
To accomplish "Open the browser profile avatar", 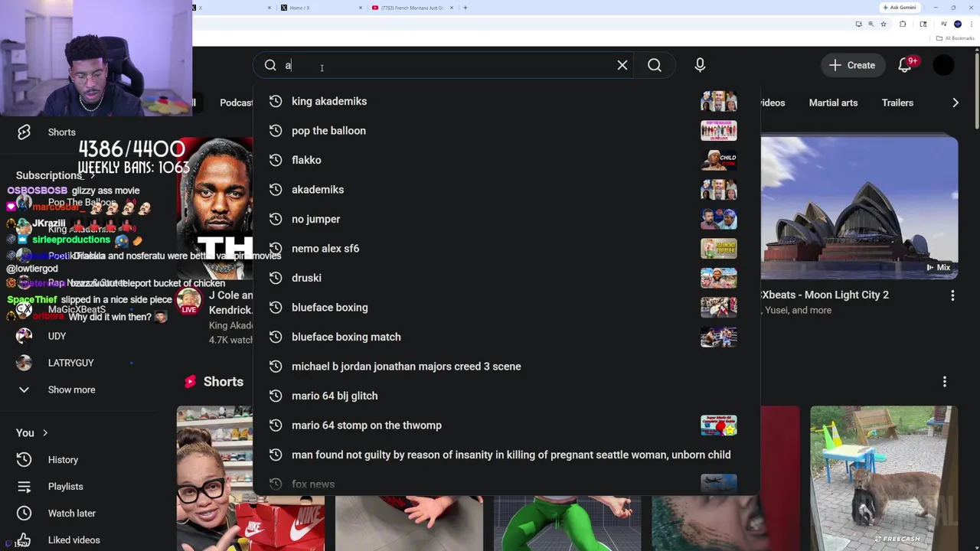I will pos(957,24).
